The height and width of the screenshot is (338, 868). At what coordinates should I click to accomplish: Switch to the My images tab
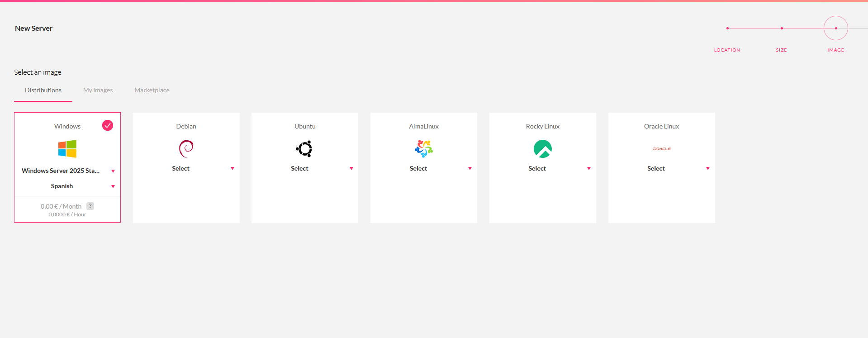(x=98, y=90)
